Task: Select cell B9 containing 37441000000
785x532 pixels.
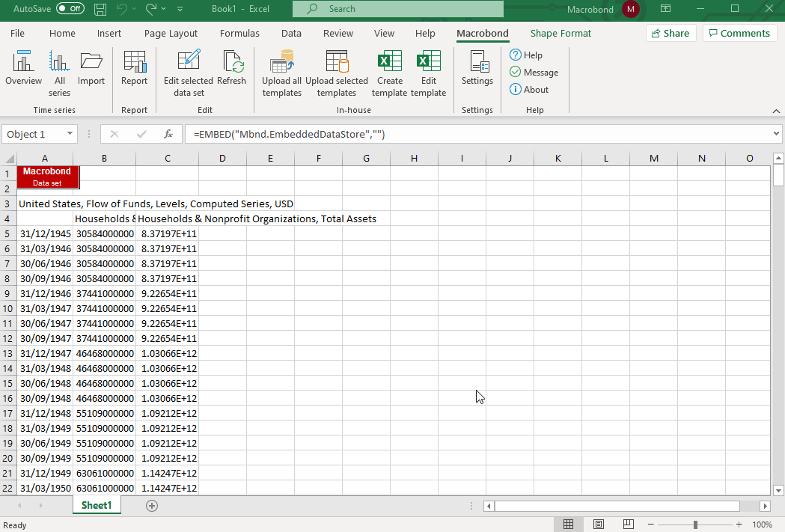Action: click(x=104, y=293)
